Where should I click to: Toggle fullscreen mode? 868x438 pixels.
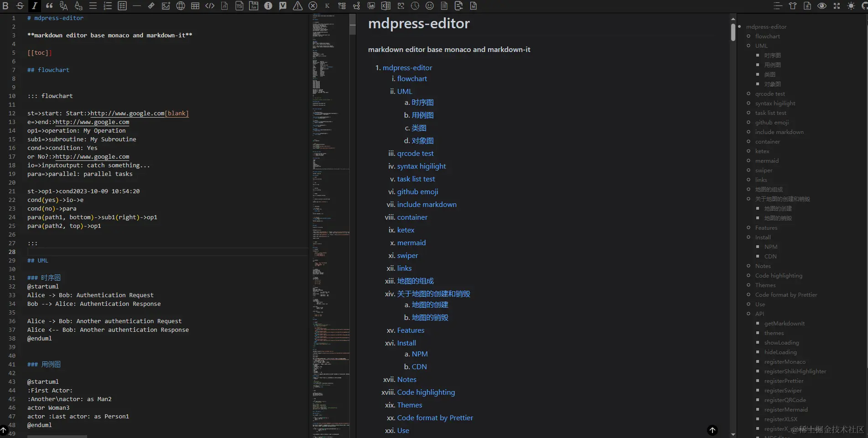click(x=837, y=6)
